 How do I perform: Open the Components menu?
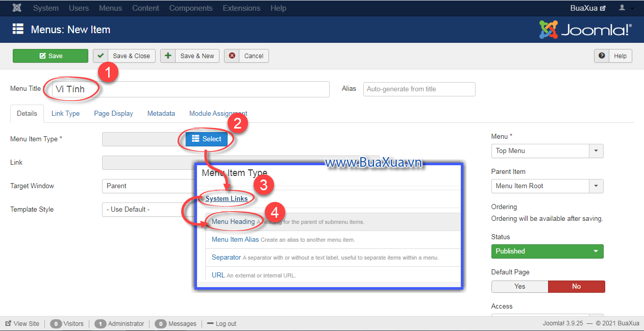[191, 8]
